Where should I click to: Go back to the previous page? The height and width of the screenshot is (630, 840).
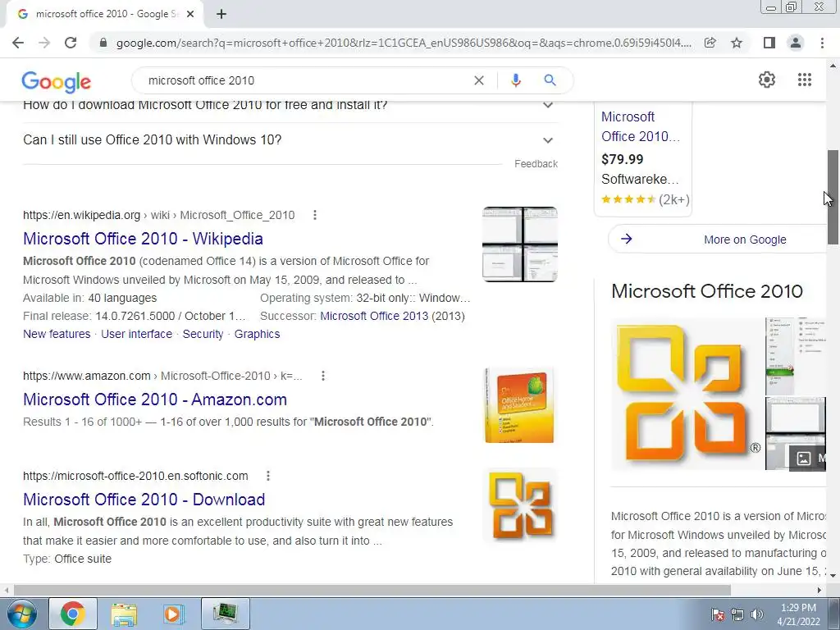tap(18, 43)
